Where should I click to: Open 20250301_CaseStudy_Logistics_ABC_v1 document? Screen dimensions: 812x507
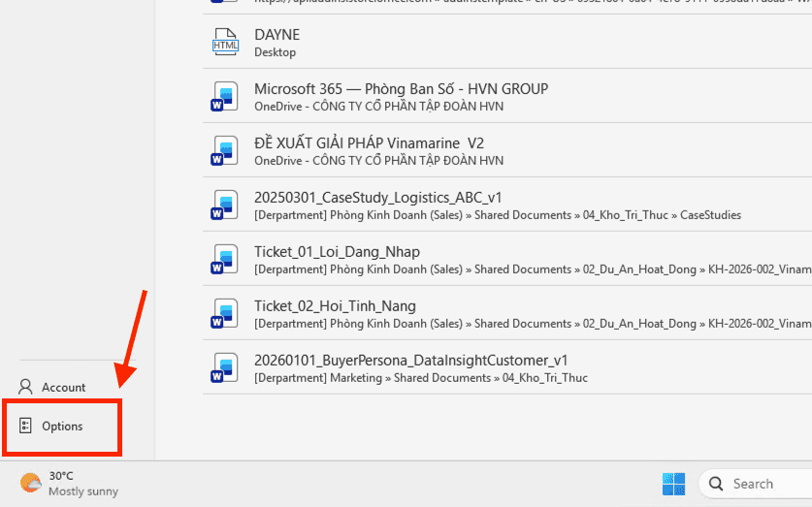(x=378, y=198)
